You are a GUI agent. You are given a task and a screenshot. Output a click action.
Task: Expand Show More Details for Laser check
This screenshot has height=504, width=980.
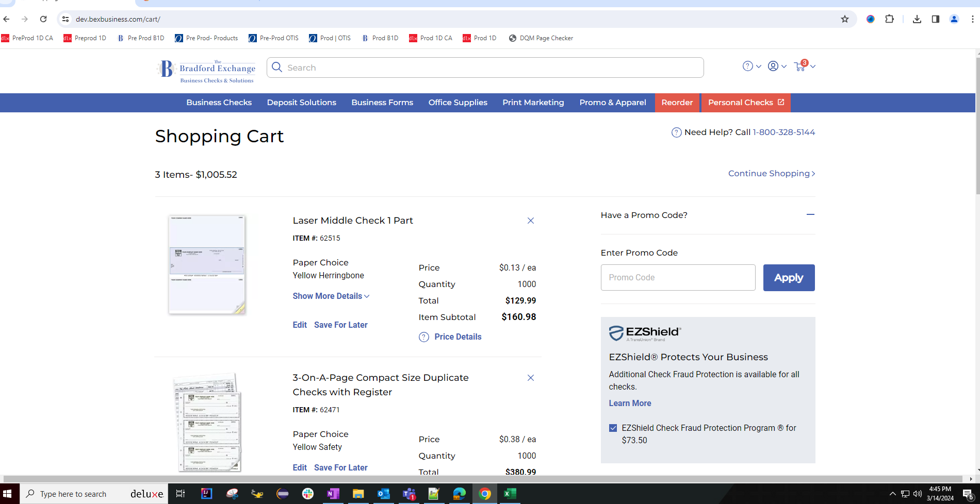[x=331, y=296]
